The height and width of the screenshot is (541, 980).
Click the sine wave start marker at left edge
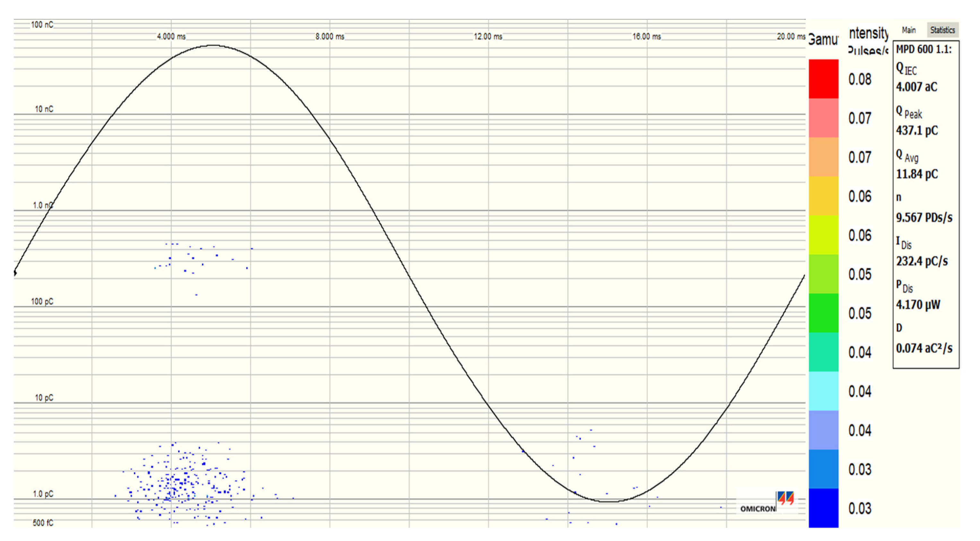click(x=15, y=273)
